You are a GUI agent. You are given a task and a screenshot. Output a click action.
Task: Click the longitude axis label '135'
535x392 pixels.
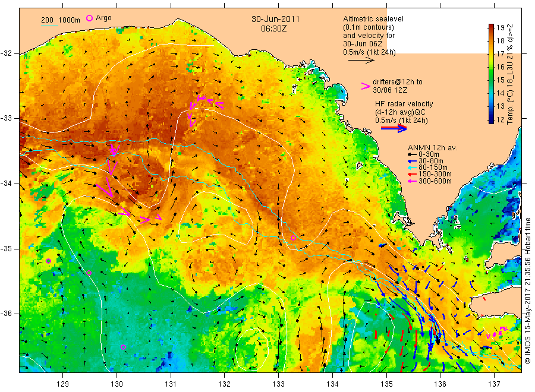pyautogui.click(x=386, y=384)
